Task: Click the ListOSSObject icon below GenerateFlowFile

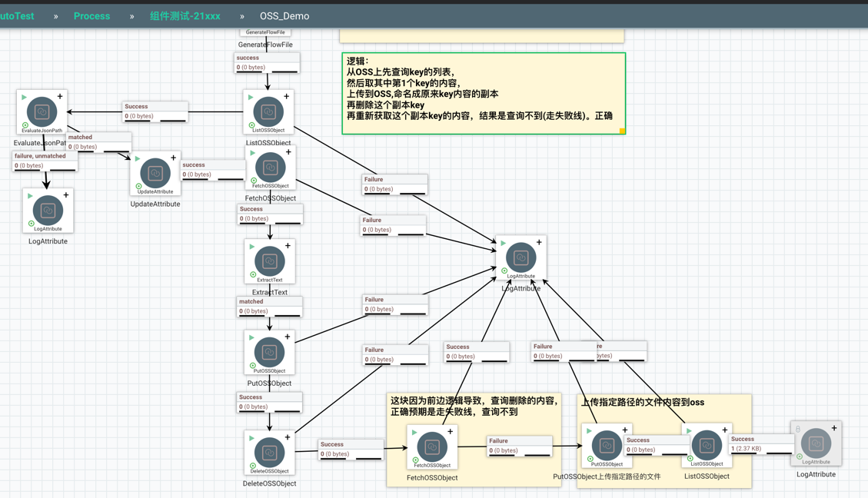Action: tap(268, 112)
